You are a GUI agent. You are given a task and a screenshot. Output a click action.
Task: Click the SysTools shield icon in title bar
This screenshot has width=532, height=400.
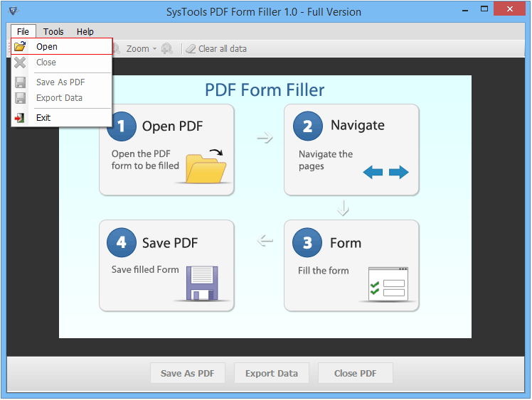14,11
